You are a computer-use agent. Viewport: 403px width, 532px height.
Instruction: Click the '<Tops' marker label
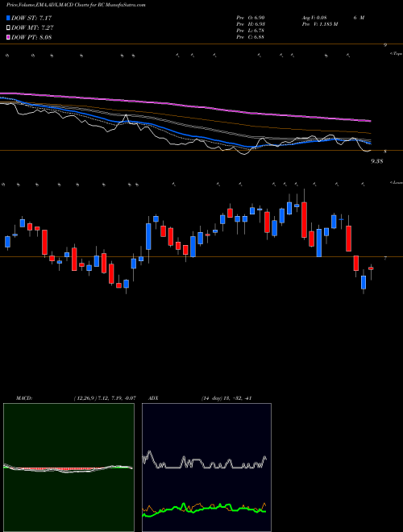(396, 54)
